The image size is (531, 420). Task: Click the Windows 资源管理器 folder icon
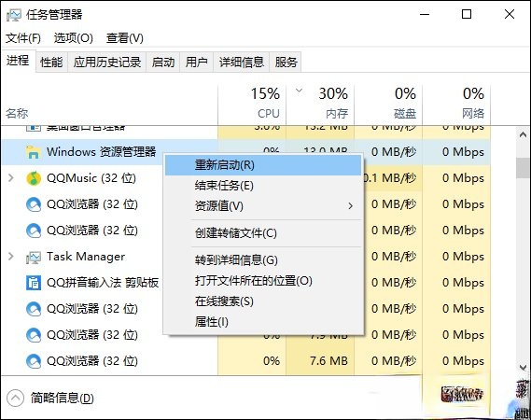(34, 152)
